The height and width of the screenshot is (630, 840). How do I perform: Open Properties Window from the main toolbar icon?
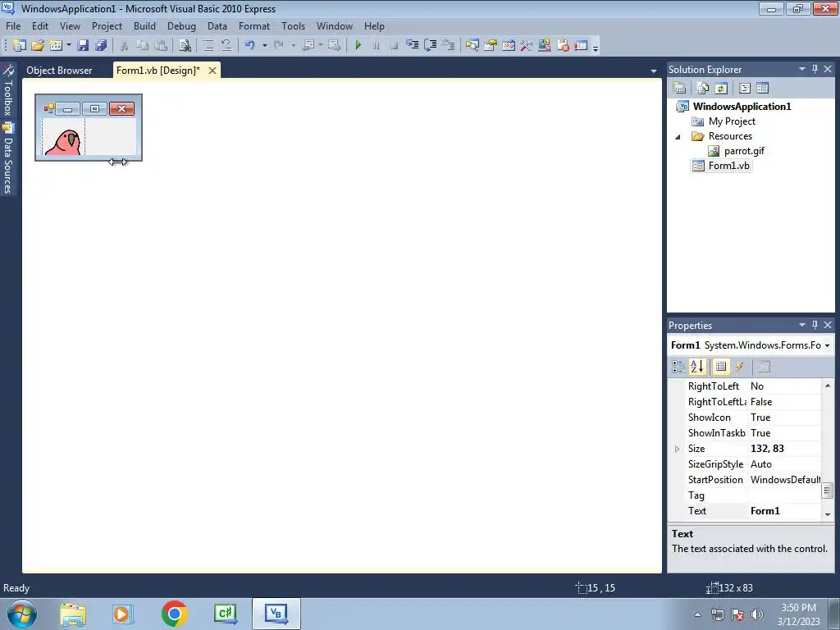click(491, 46)
